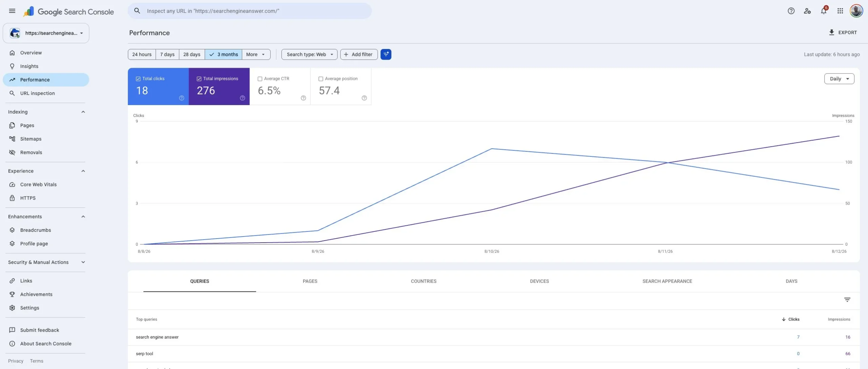This screenshot has width=868, height=369.
Task: Open the More date range dropdown
Action: tap(256, 54)
